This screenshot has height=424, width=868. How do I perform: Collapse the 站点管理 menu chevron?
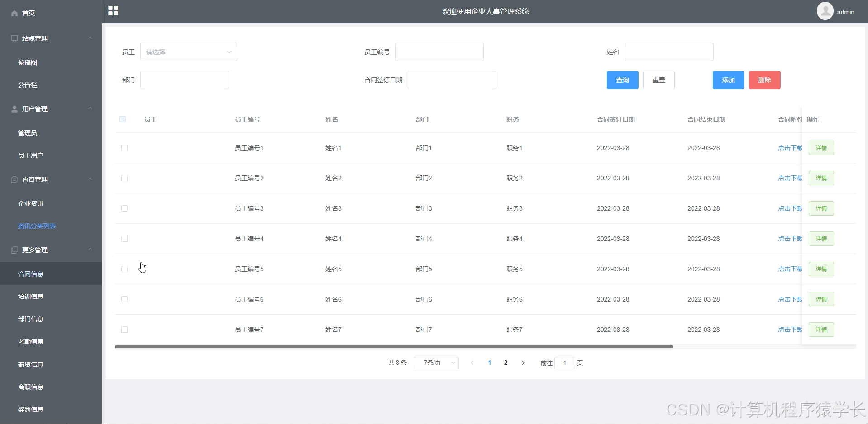(x=90, y=38)
